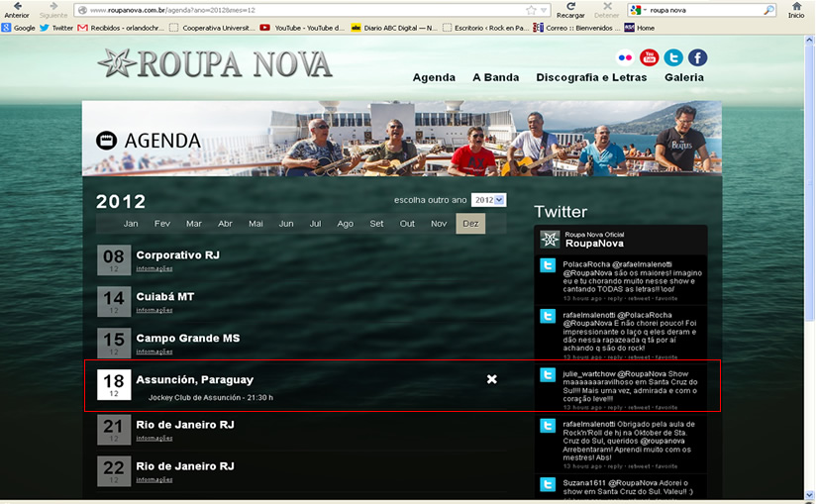This screenshot has height=504, width=818.
Task: Click Twitter bird icon beside PolacaRocha tweet
Action: point(548,265)
